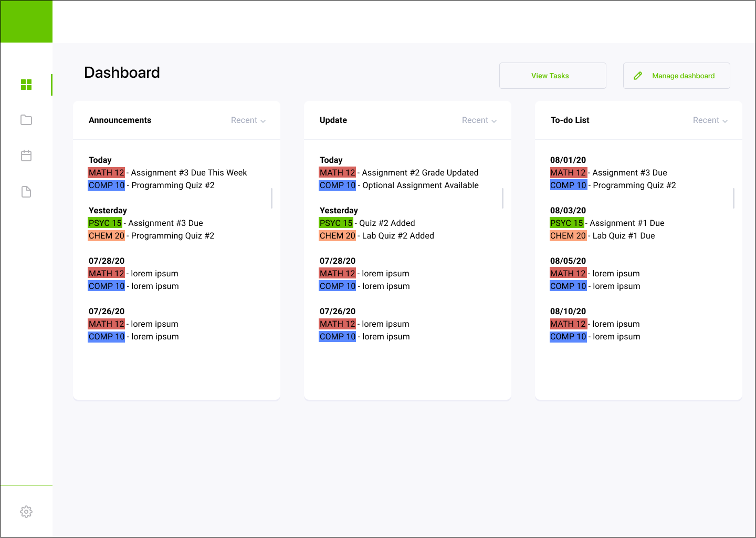Select CHEM 20 'Programming Quiz #2' announcement

point(151,236)
